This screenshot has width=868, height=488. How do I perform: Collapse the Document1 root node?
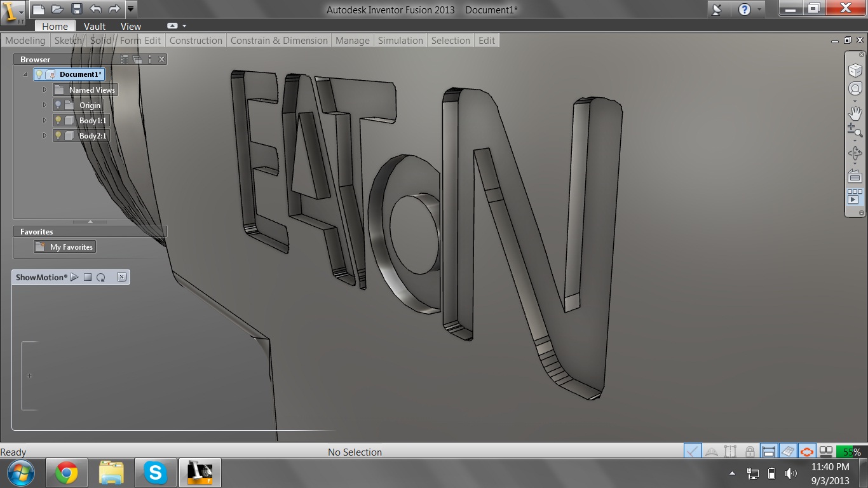point(25,74)
